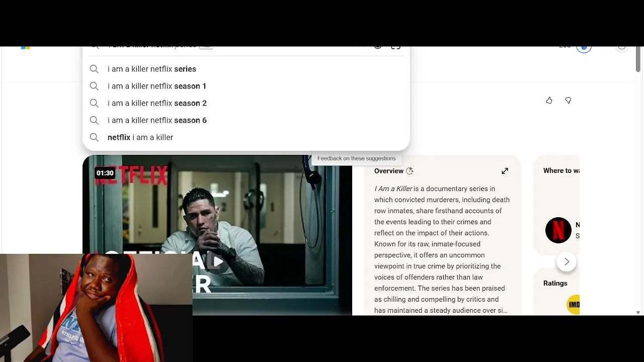This screenshot has width=644, height=362.
Task: Click the info icon beside Overview
Action: click(x=410, y=171)
